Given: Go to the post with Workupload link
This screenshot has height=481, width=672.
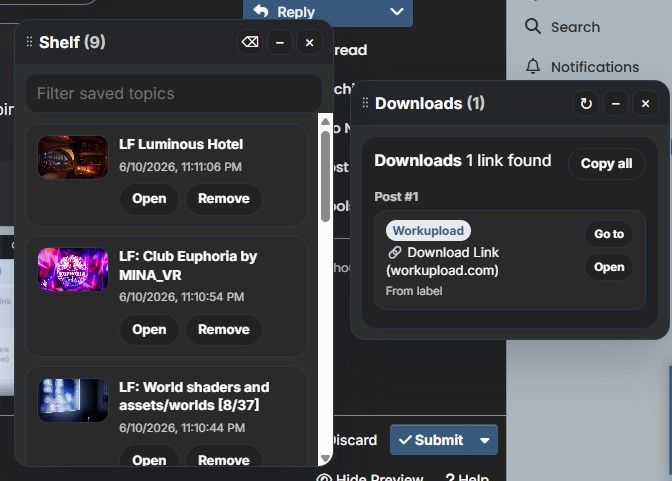Looking at the screenshot, I should coord(609,234).
